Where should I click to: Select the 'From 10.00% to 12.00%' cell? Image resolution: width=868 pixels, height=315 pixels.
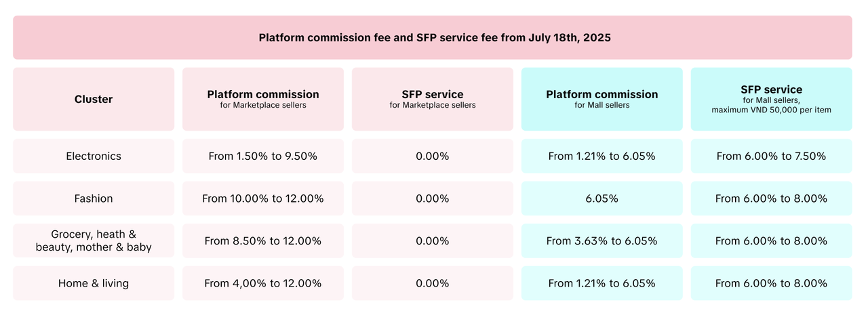[263, 198]
